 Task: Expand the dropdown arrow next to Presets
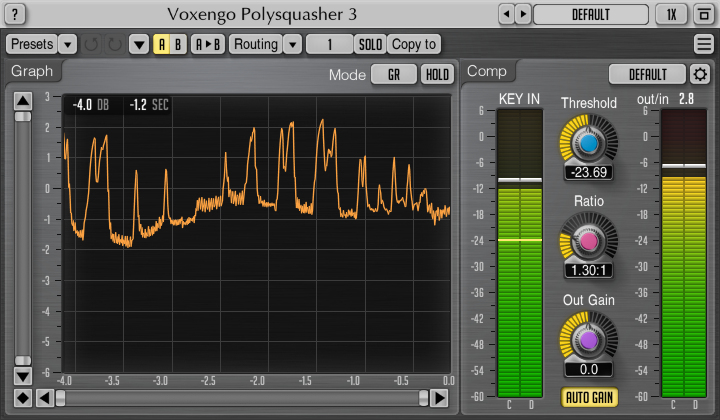pyautogui.click(x=68, y=45)
